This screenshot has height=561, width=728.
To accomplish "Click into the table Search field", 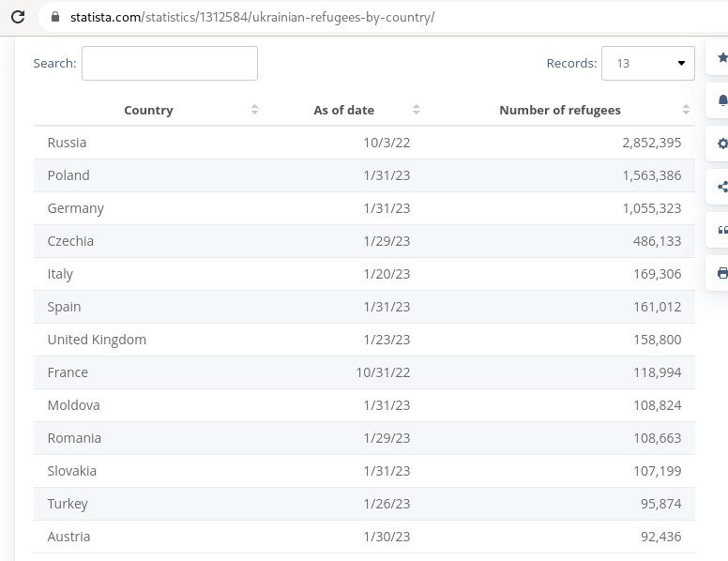I will [169, 64].
